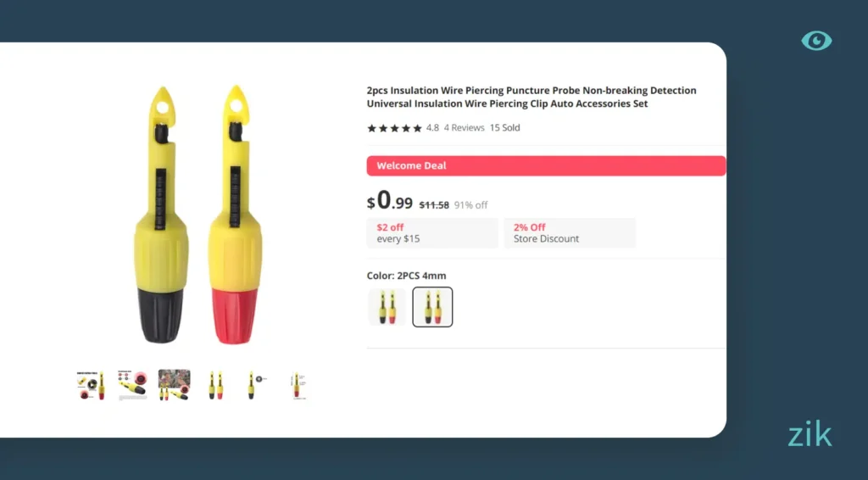Click the main product image
Image resolution: width=868 pixels, height=480 pixels.
pos(197,214)
